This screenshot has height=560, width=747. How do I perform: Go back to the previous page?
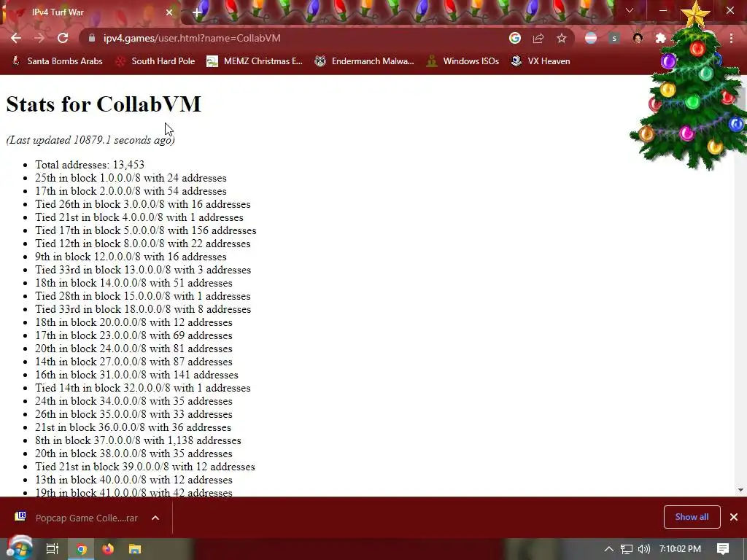coord(16,38)
